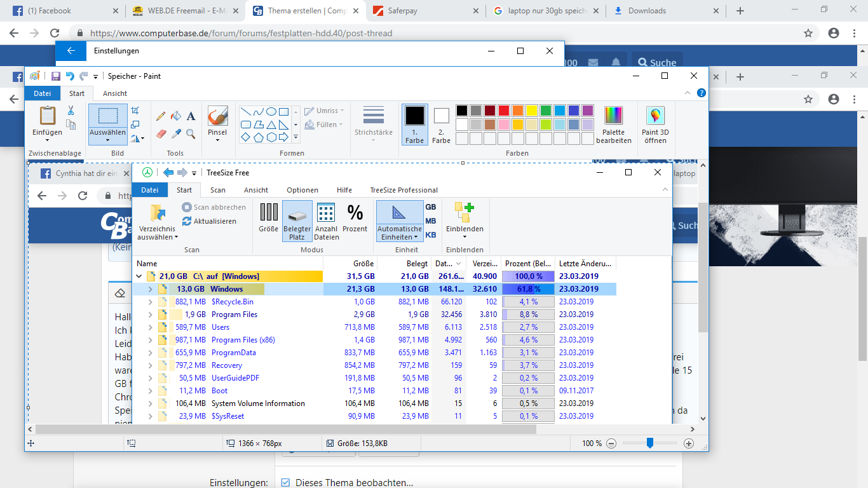The image size is (868, 488).
Task: Expand the Formen shapes gallery
Action: [295, 137]
